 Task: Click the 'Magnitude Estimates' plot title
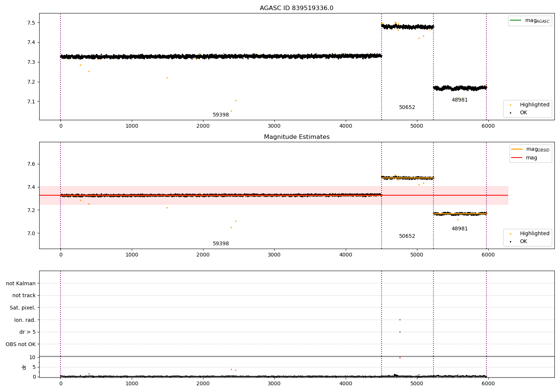(x=296, y=137)
